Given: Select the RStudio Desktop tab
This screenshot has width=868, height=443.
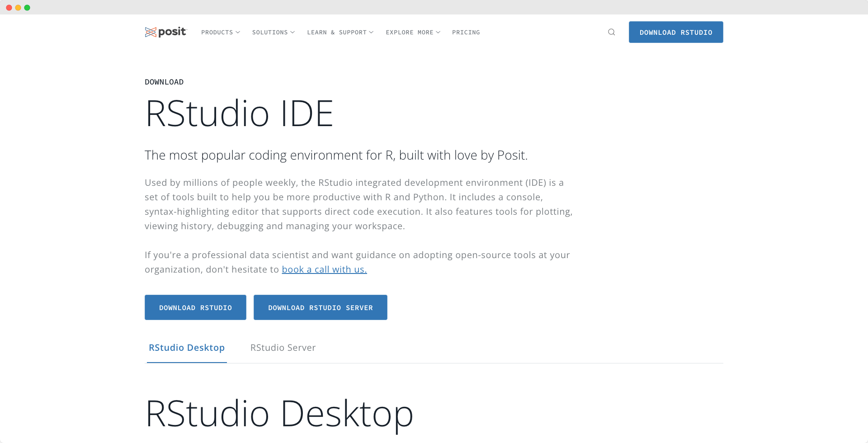Looking at the screenshot, I should click(186, 348).
